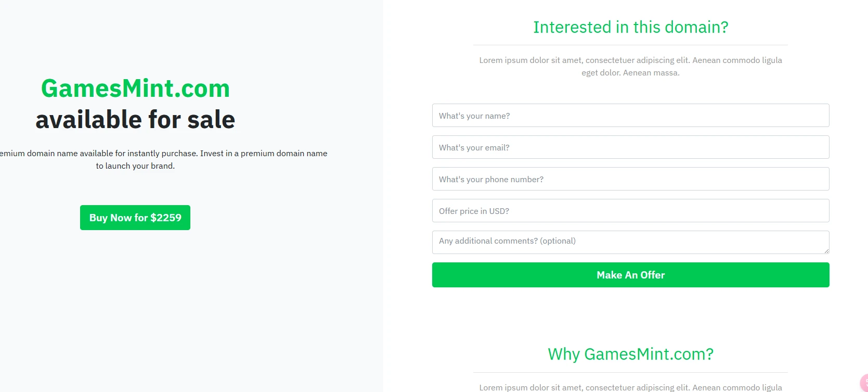The height and width of the screenshot is (392, 868).
Task: Click the comments box resize handle
Action: [x=826, y=250]
